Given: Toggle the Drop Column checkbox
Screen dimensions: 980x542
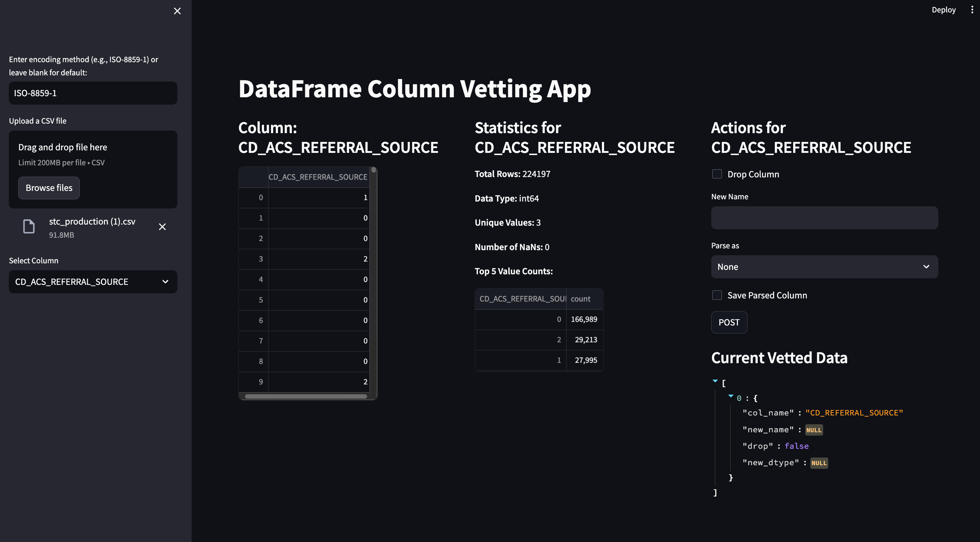Looking at the screenshot, I should [x=717, y=174].
